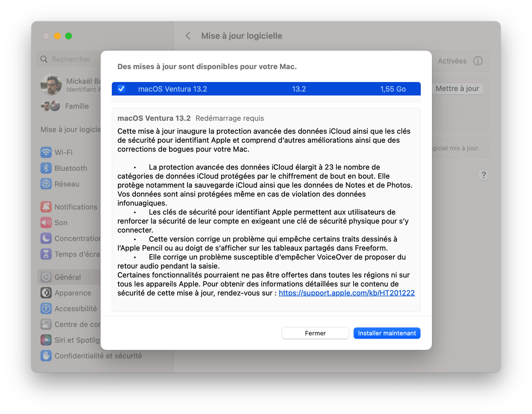Viewport: 532px width, 414px height.
Task: Select the Bluetooth sidebar label
Action: coord(71,168)
